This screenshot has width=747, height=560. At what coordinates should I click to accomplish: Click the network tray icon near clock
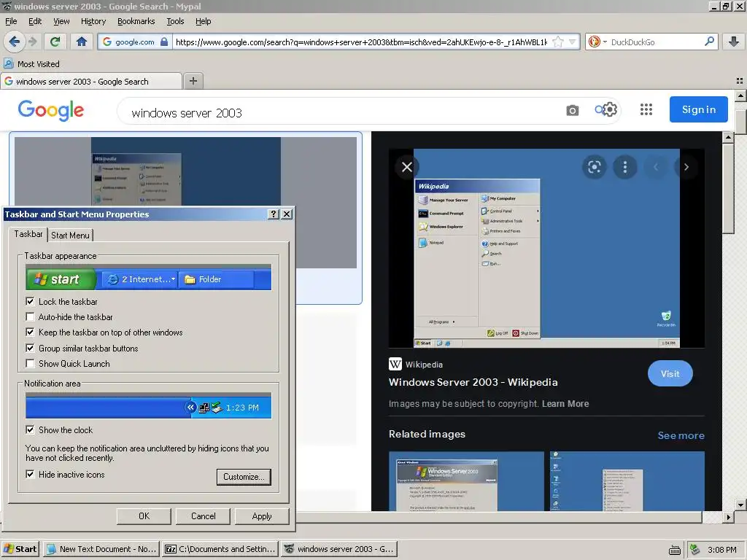click(x=695, y=550)
